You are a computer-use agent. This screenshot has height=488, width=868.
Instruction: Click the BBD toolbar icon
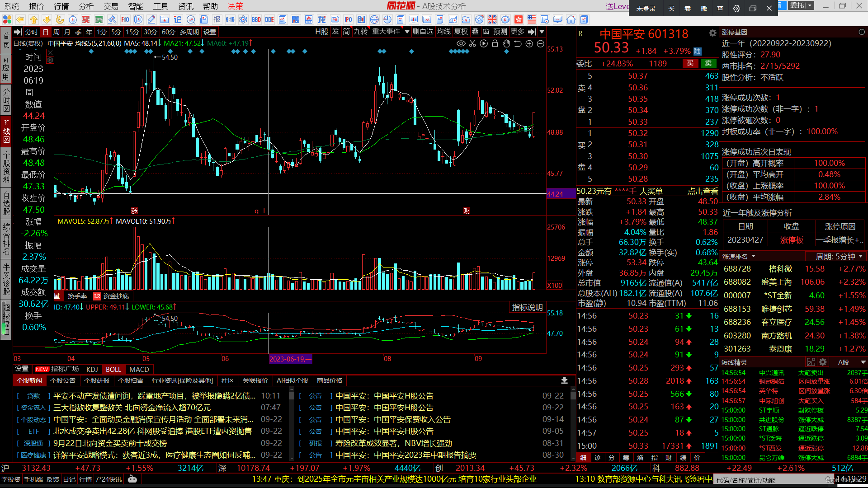pos(256,19)
